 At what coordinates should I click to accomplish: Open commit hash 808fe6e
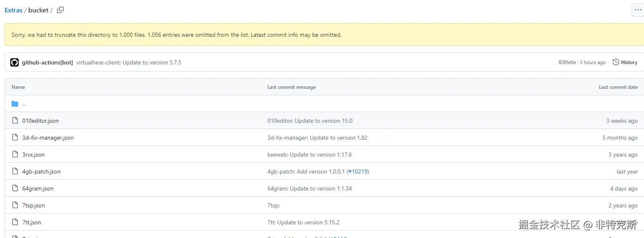(567, 62)
